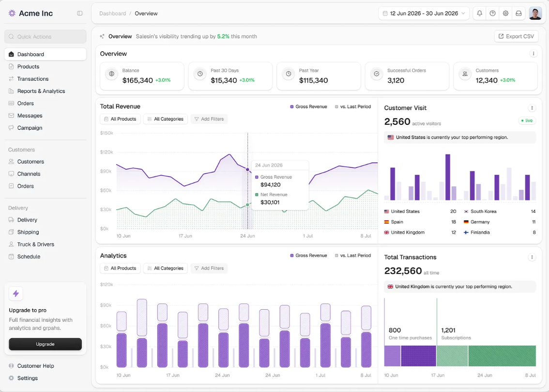
Task: Click the Balance card dollar icon
Action: pos(112,74)
